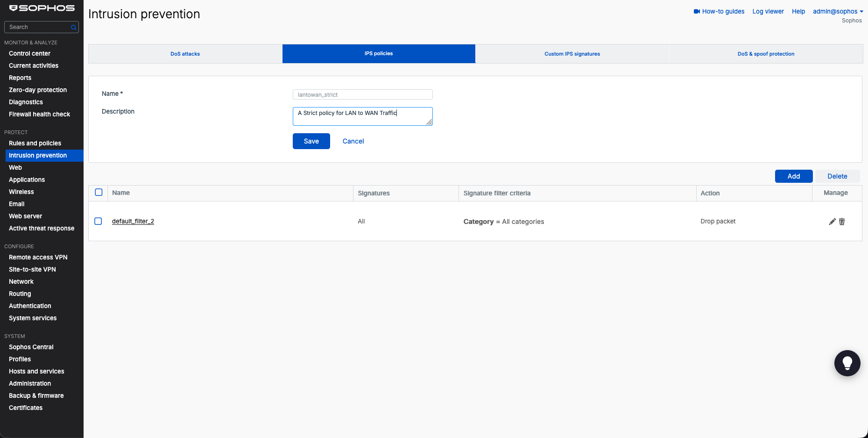This screenshot has height=438, width=868.
Task: Open the Web menu item
Action: pos(15,167)
